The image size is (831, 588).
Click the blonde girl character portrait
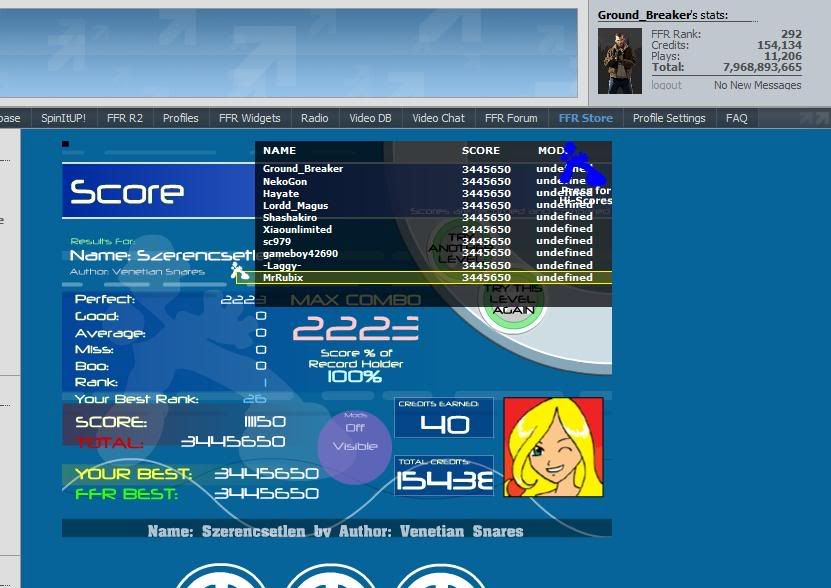click(553, 447)
